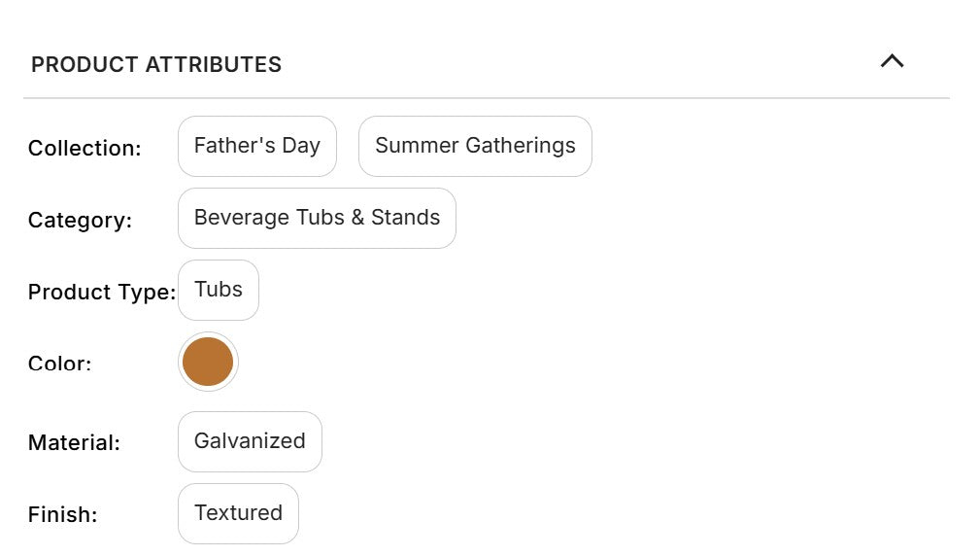Screen dimensions: 980x556
Task: Collapse the Product Attributes section
Action: [892, 62]
